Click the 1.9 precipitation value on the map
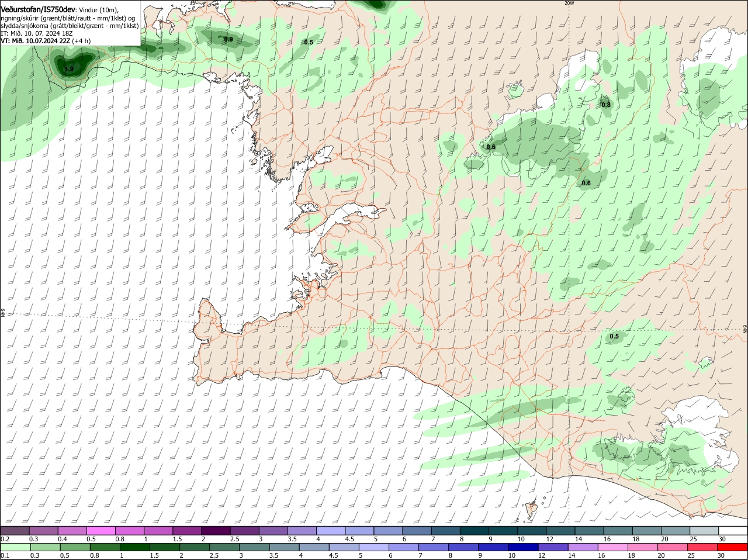The height and width of the screenshot is (560, 748). point(70,69)
